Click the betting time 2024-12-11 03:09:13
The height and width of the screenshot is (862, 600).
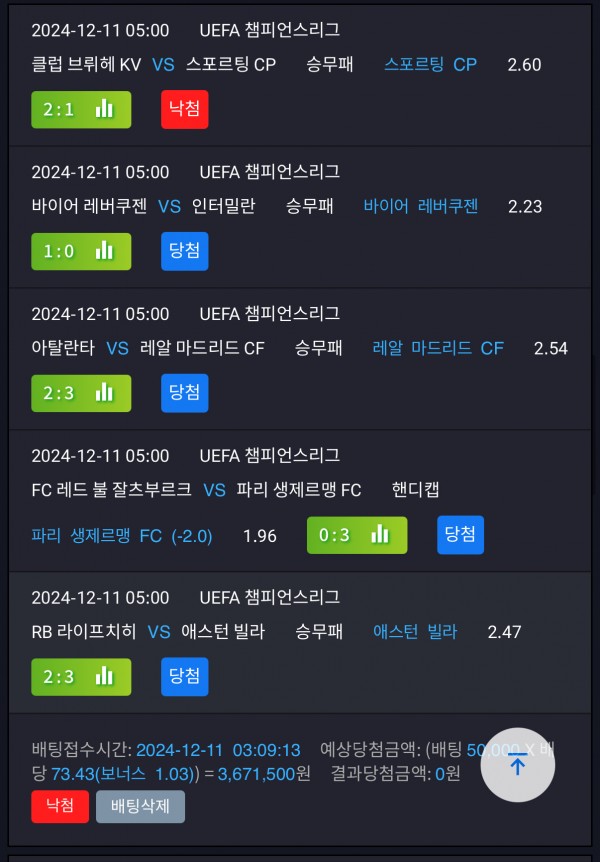pyautogui.click(x=218, y=750)
